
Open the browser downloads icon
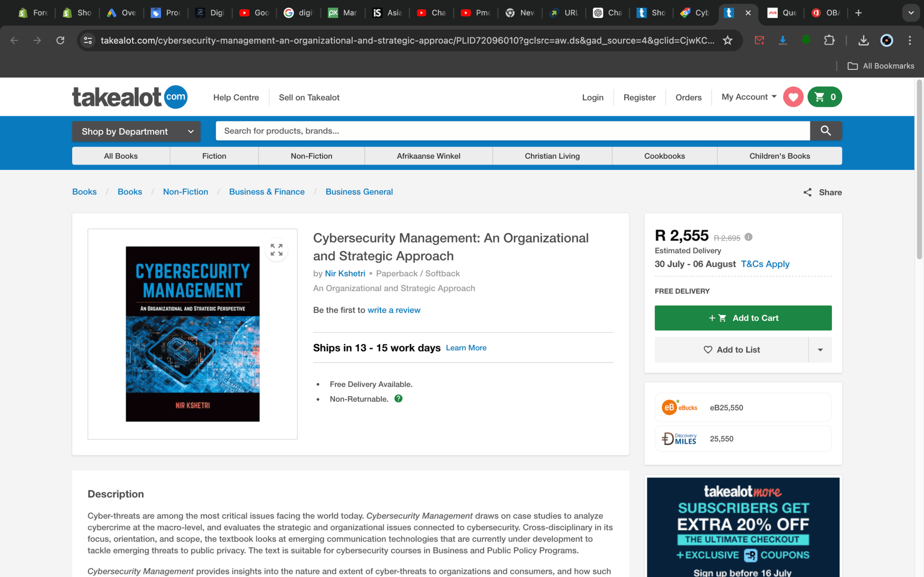click(863, 40)
